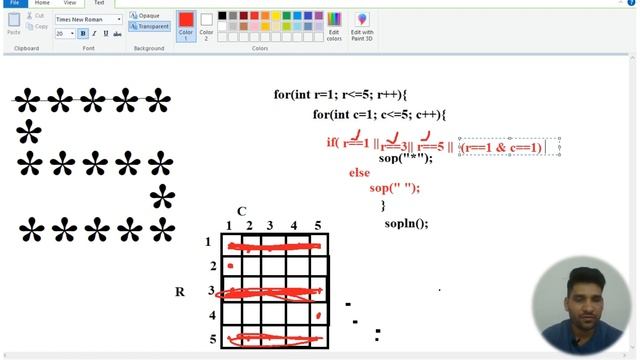Click the canvas text "for(int c=1; c<=5; c++){"

click(379, 115)
